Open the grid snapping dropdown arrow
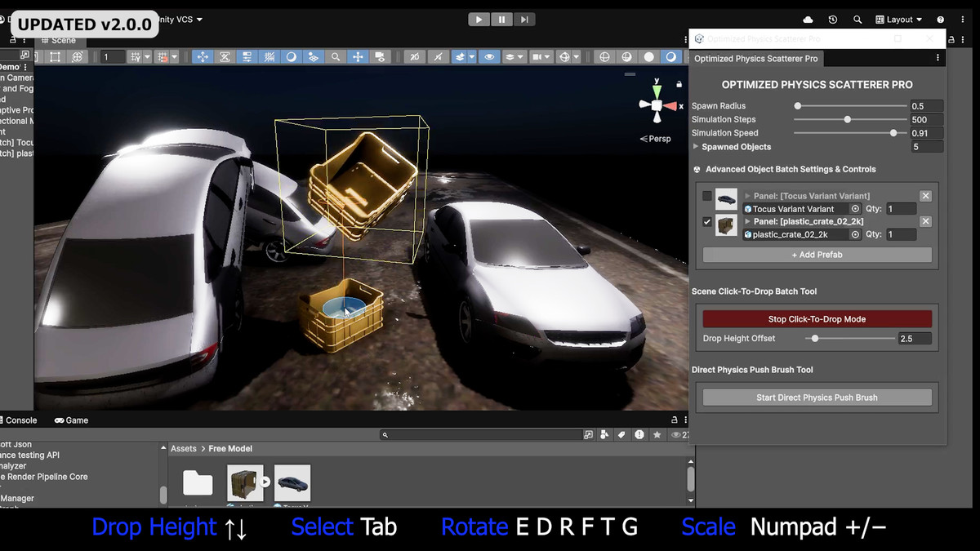This screenshot has width=980, height=551. (148, 57)
